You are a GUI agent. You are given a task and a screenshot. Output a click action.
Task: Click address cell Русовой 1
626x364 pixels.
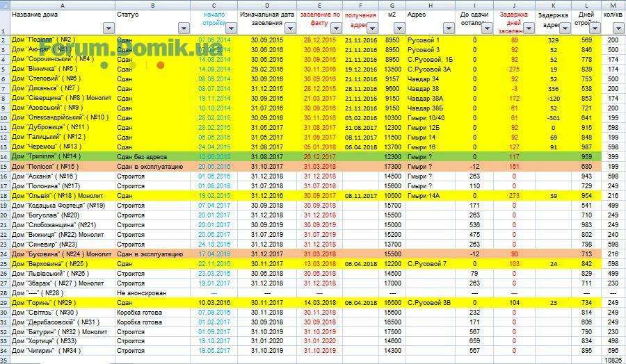tap(431, 40)
